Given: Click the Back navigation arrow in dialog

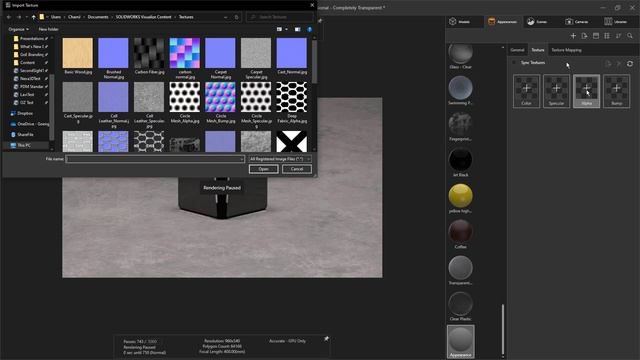Looking at the screenshot, I should 9,17.
